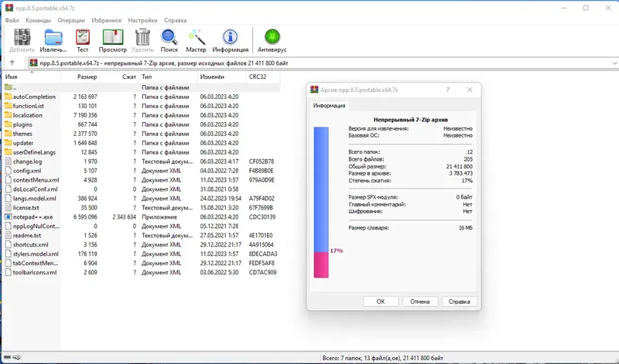Sort by the Имя column header
This screenshot has height=364, width=619.
click(x=32, y=77)
